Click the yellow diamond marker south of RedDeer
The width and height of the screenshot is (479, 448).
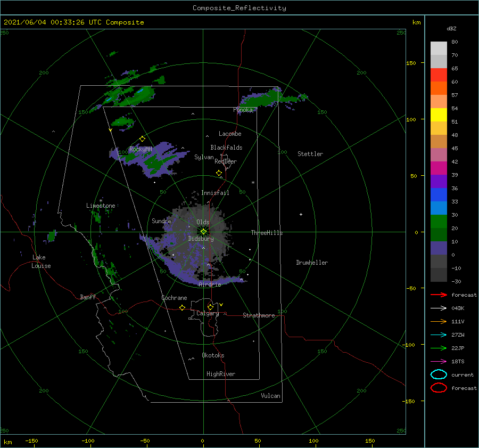[219, 173]
